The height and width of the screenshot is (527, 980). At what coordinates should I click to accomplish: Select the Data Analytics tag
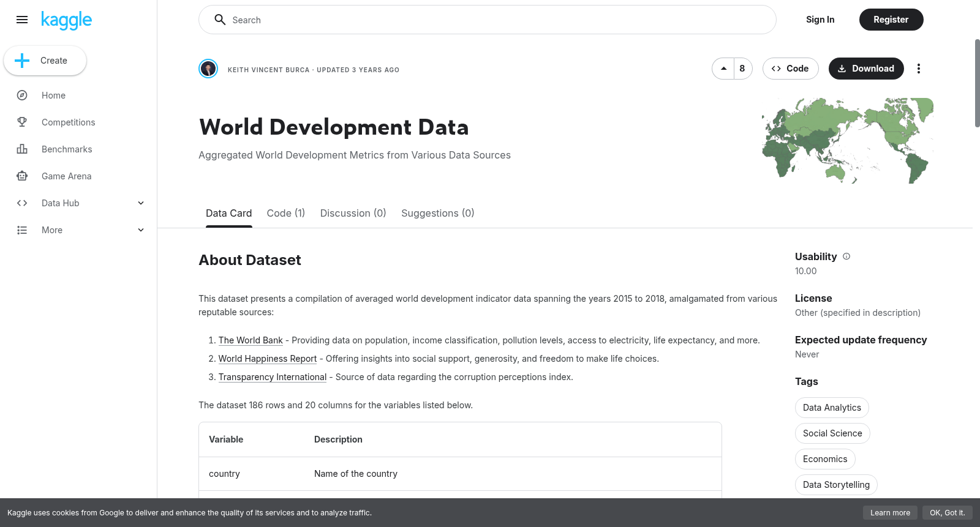click(x=832, y=408)
